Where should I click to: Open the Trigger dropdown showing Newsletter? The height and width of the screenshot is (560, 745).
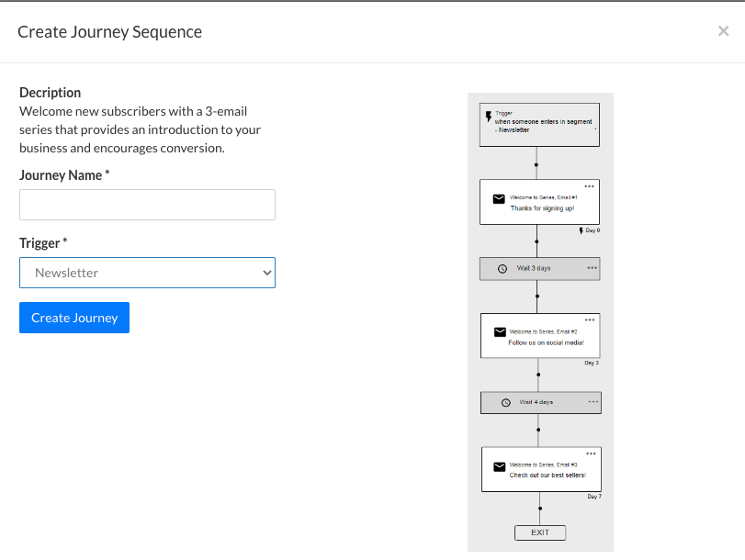147,272
